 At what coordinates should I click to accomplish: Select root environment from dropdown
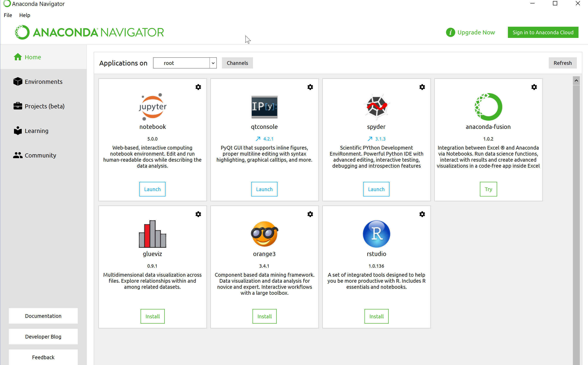point(185,63)
